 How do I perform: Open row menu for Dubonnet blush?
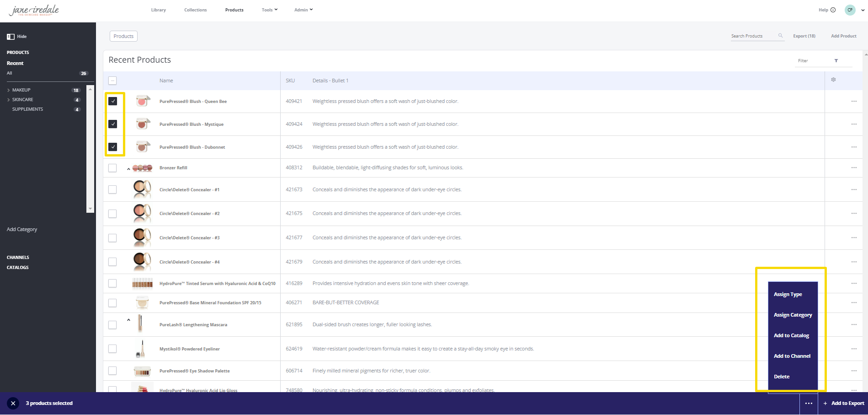click(x=854, y=147)
